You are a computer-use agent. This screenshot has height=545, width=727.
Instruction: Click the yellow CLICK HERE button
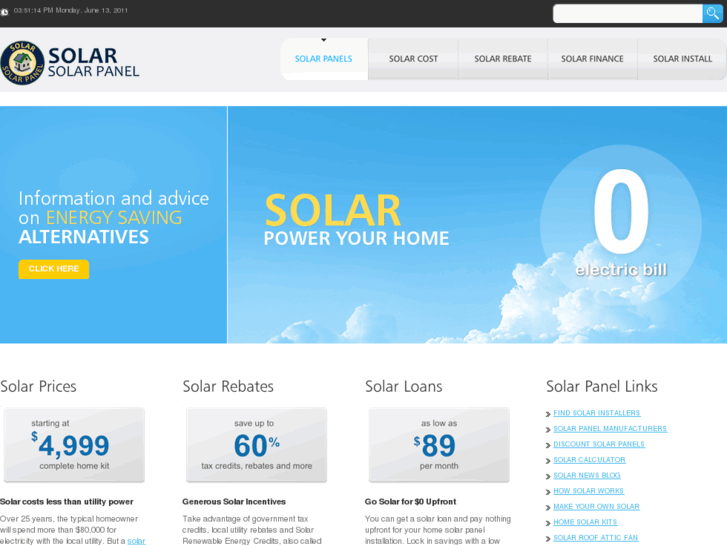(54, 269)
